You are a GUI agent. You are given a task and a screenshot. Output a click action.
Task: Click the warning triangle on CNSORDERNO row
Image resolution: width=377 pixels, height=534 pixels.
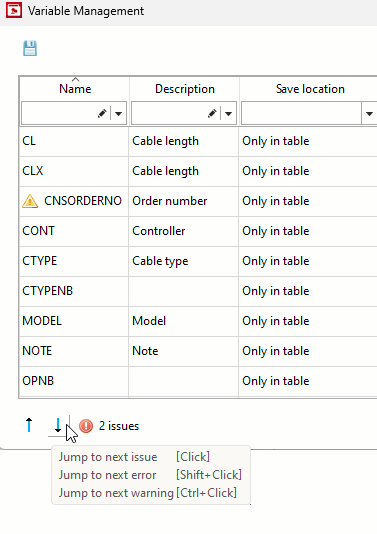(30, 201)
